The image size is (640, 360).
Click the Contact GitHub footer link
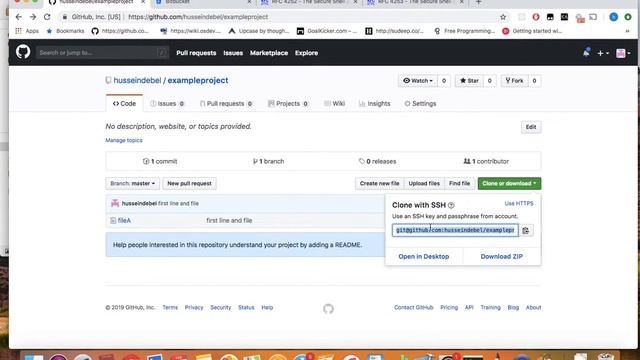tap(413, 308)
